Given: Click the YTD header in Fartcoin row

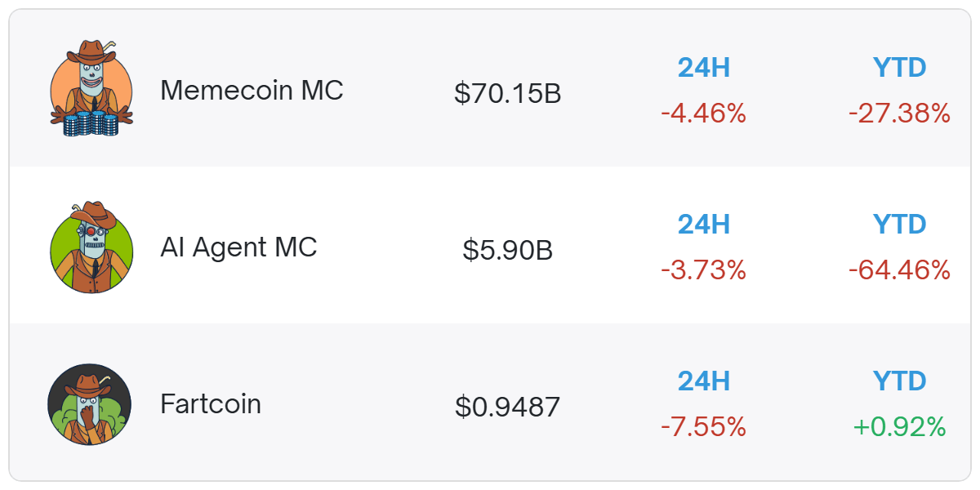Looking at the screenshot, I should [x=899, y=381].
